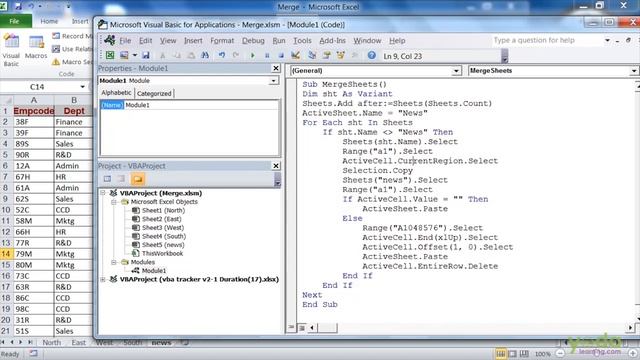
Task: Click Properties Window toolbar icon
Action: click(327, 55)
